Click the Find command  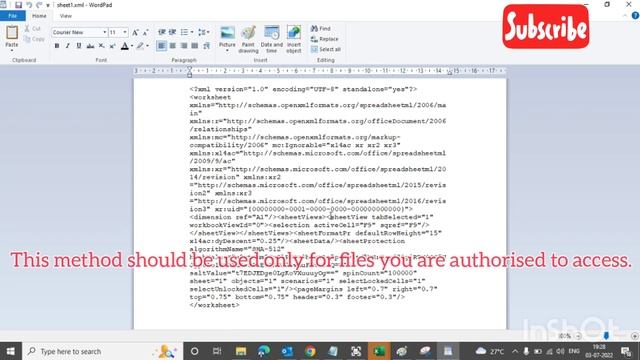tap(321, 29)
